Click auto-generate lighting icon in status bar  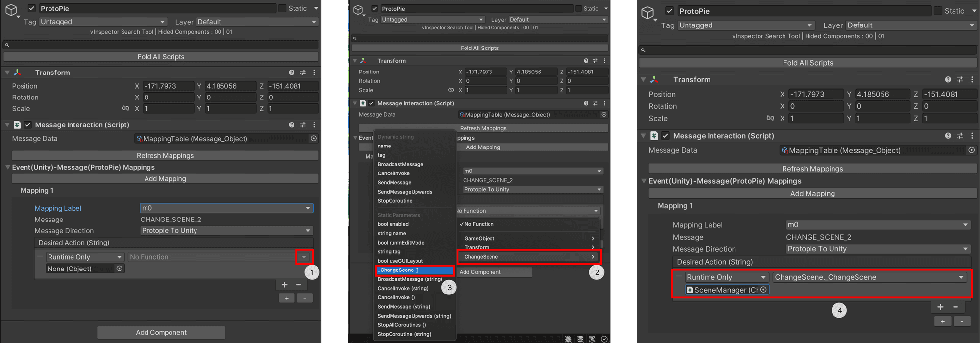(592, 339)
